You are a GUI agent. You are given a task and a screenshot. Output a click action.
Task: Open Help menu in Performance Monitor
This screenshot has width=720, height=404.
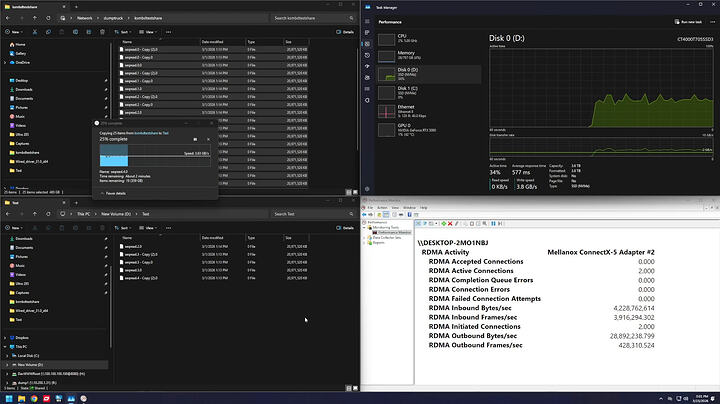[423, 208]
